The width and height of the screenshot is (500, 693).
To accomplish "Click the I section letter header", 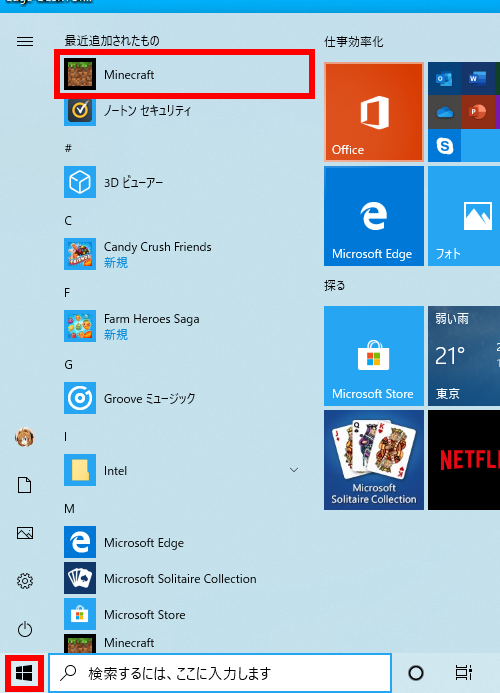I will point(66,437).
